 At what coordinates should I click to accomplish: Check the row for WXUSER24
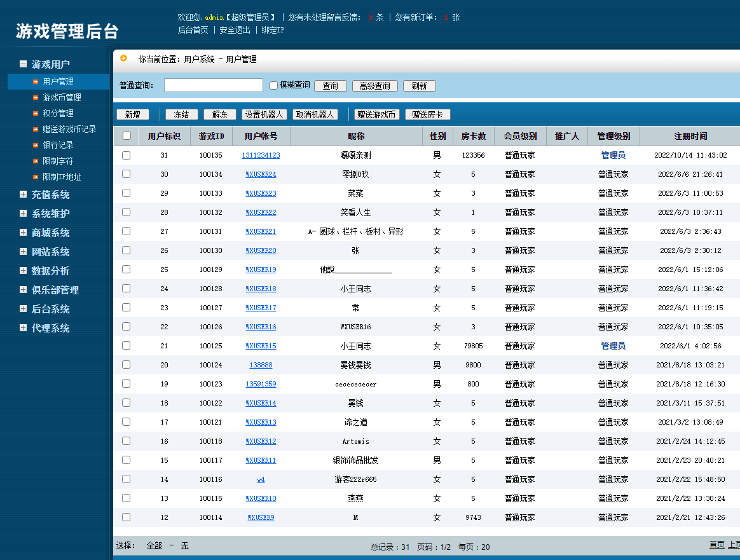[126, 174]
